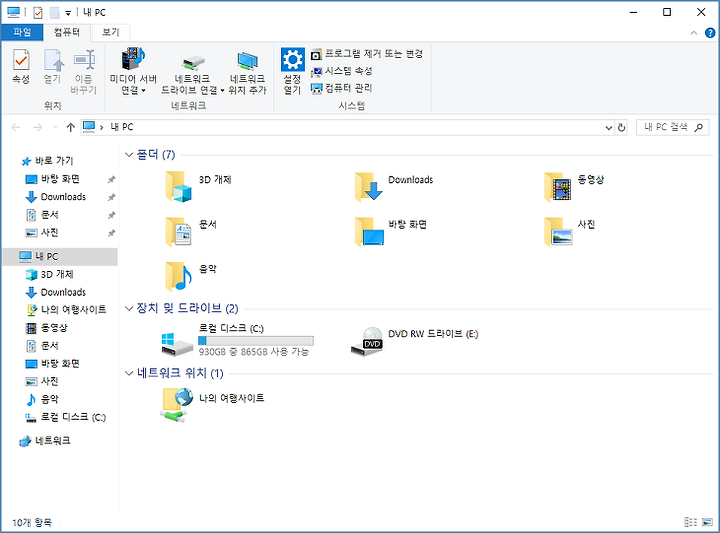
Task: Collapse the 폴더 (7) group
Action: pyautogui.click(x=129, y=155)
